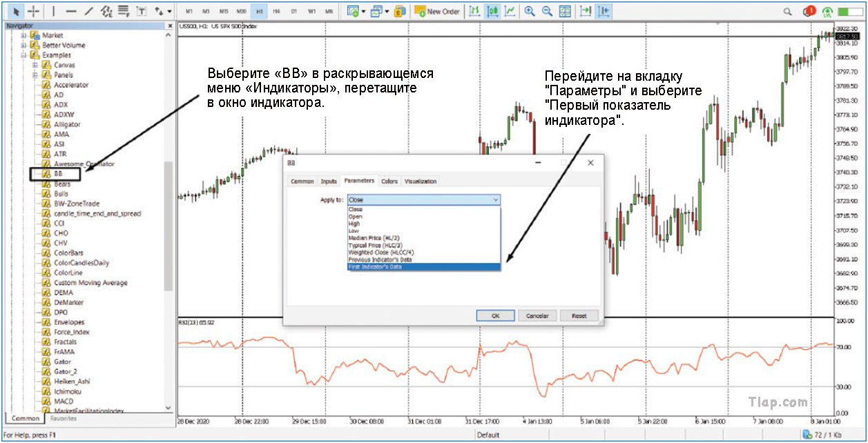868x443 pixels.
Task: Click the Market Watch toolbar icon
Action: click(x=400, y=11)
